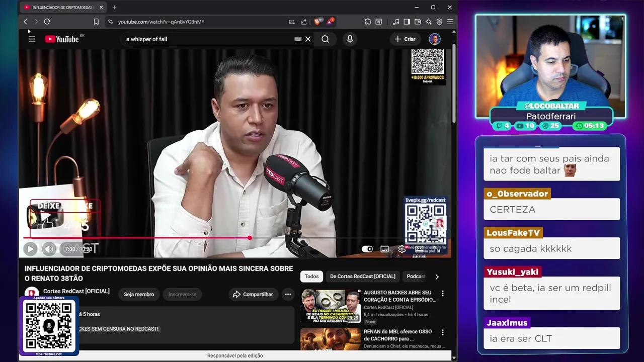The width and height of the screenshot is (644, 362).
Task: Click the video title INFLUENCIADOR DE CRIPTOMOEDAS
Action: [158, 274]
